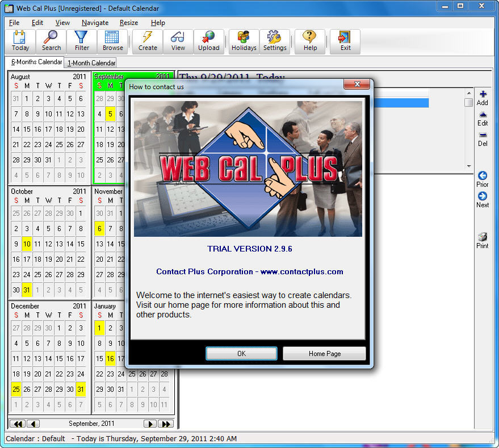Open the Search magnifier tool

pyautogui.click(x=51, y=41)
